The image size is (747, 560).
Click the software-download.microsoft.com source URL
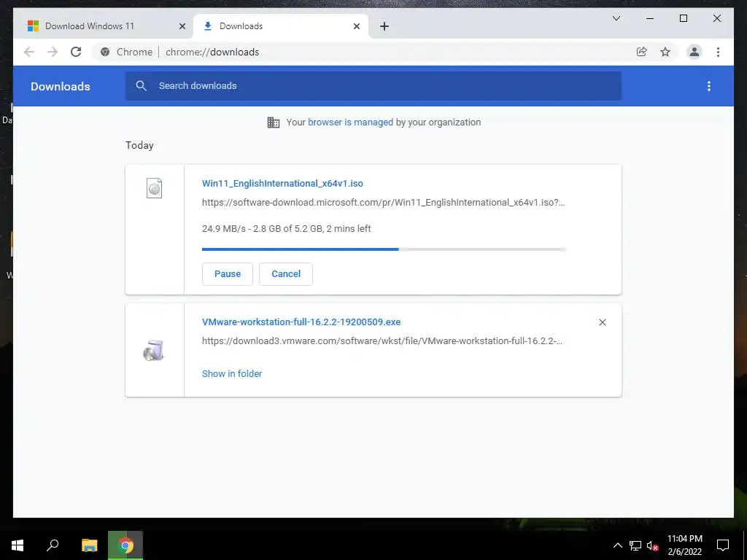tap(383, 203)
